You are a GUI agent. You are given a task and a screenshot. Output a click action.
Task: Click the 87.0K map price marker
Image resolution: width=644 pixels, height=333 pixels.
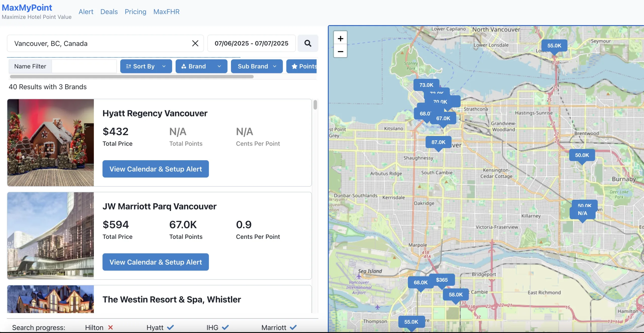pos(438,142)
